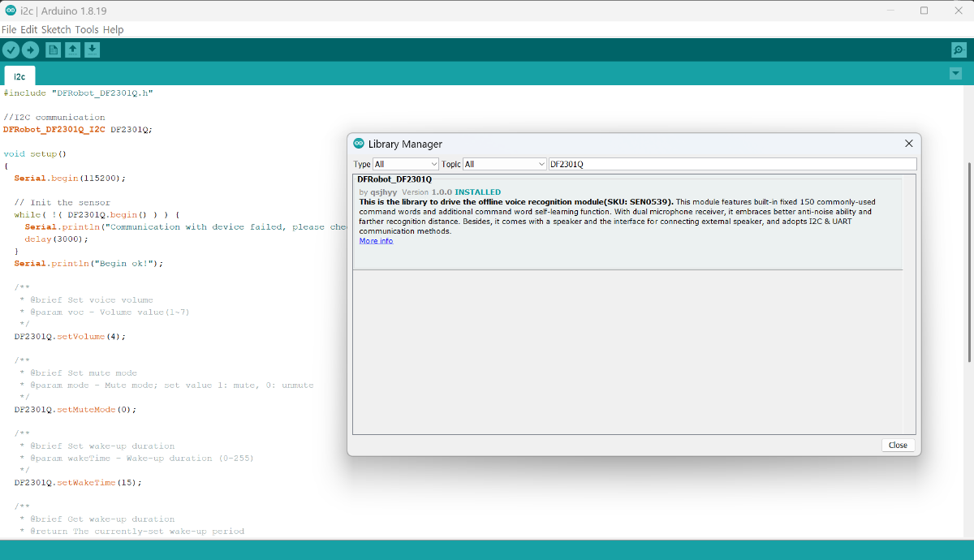The height and width of the screenshot is (560, 974).
Task: Click the Library Manager search field
Action: tap(732, 164)
